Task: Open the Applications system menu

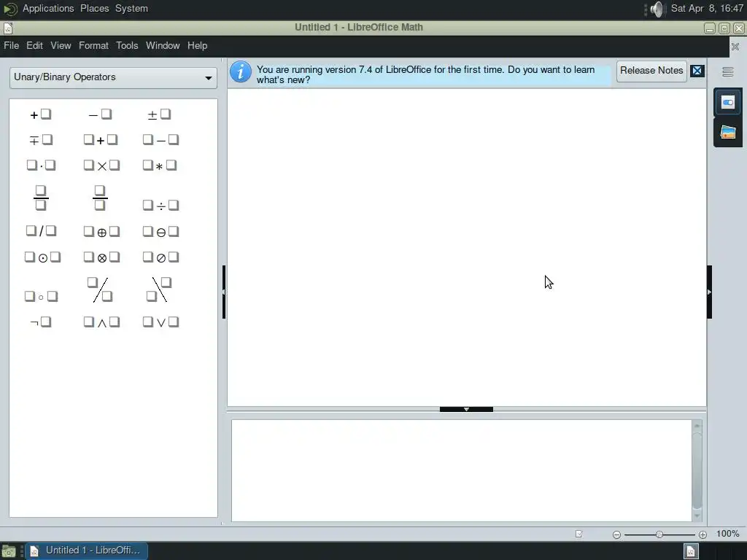Action: point(48,9)
